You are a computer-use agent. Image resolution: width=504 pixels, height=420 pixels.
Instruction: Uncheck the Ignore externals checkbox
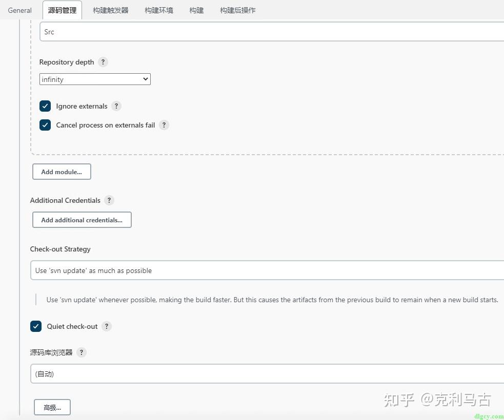tap(45, 106)
